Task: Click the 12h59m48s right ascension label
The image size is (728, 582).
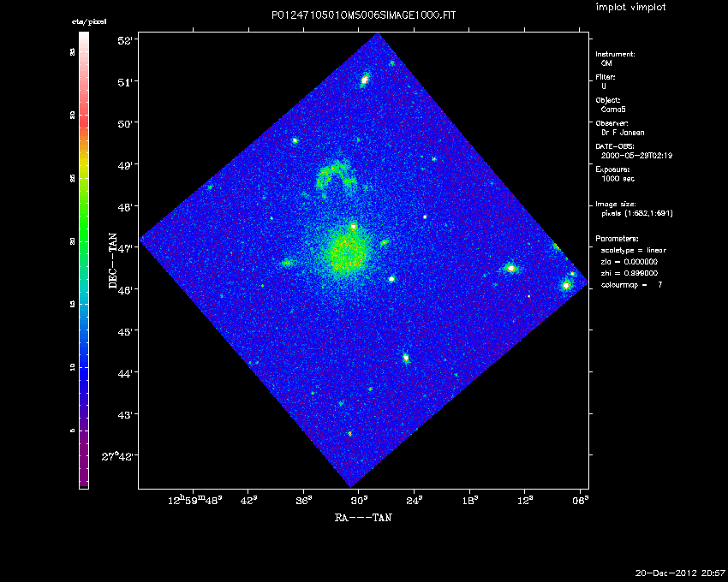Action: tap(195, 501)
